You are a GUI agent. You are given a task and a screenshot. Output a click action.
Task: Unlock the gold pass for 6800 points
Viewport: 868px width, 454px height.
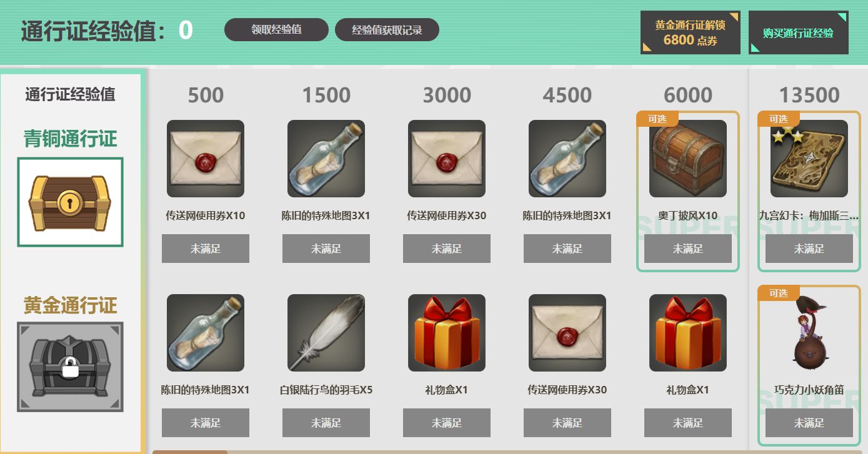point(691,32)
